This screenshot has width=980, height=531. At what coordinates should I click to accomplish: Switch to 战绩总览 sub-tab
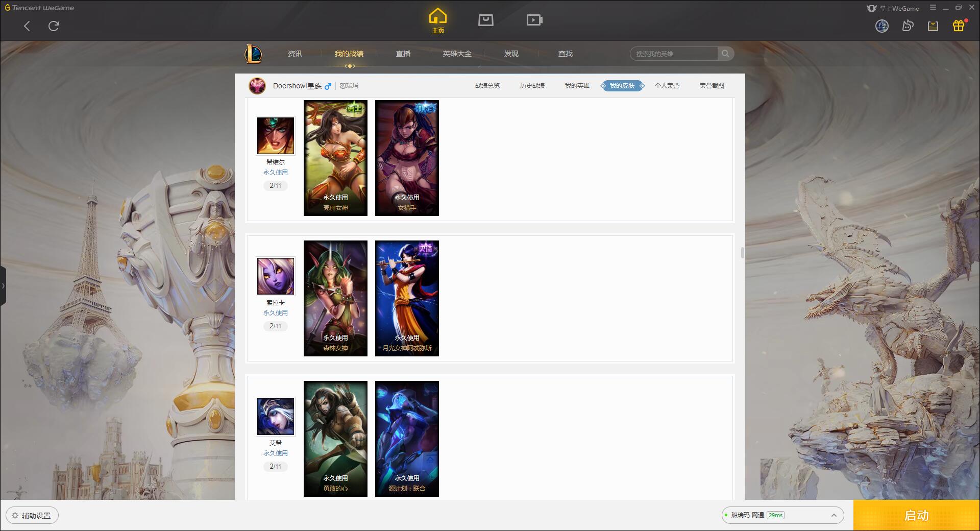tap(487, 86)
